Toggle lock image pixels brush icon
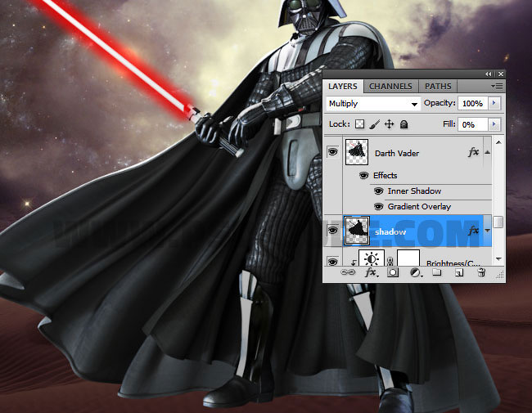 374,124
